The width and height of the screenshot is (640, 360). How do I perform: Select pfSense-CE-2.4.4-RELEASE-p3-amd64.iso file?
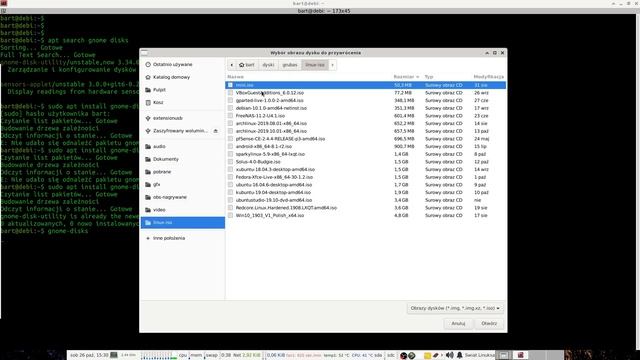pos(366,139)
